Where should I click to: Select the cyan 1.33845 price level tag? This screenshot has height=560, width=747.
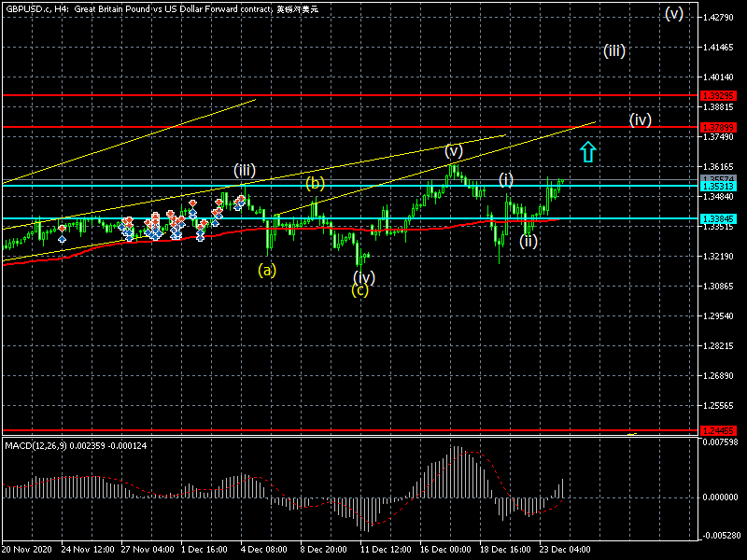718,218
